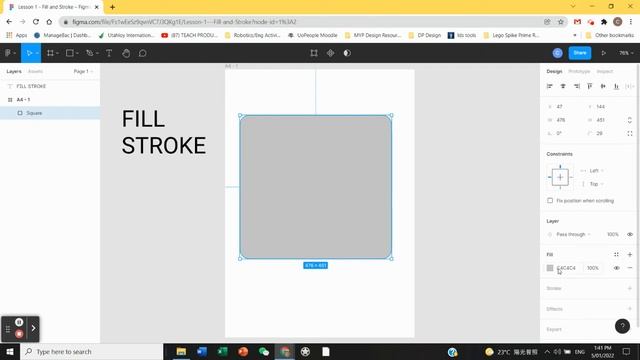Open the vertical constraint Top dropdown
The image size is (640, 360).
[x=596, y=184]
